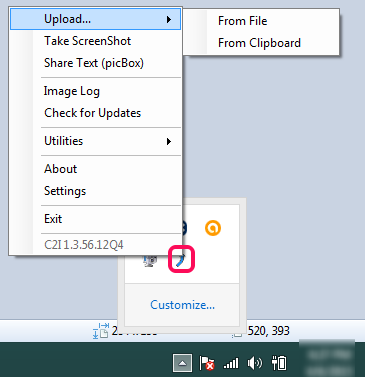Screen dimensions: 365x377
Task: Click the Upload submenu arrow
Action: (x=169, y=19)
